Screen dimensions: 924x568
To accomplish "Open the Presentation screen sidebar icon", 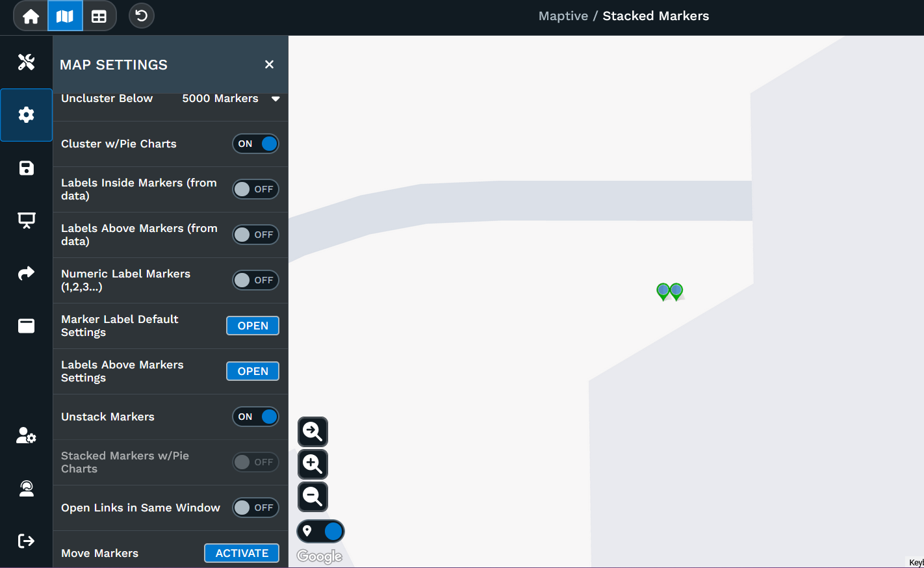I will click(26, 221).
